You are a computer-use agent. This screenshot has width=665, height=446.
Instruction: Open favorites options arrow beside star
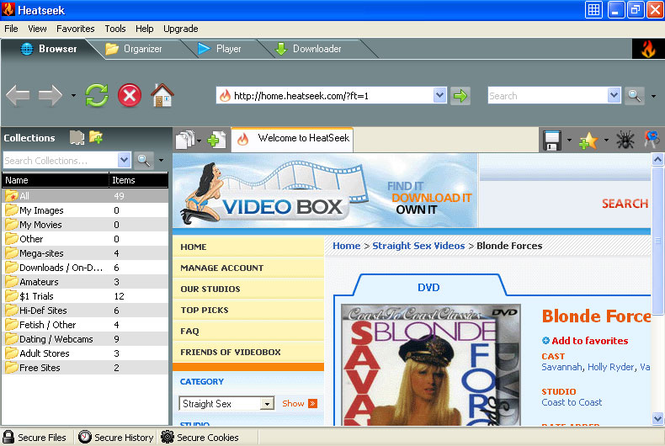point(606,140)
